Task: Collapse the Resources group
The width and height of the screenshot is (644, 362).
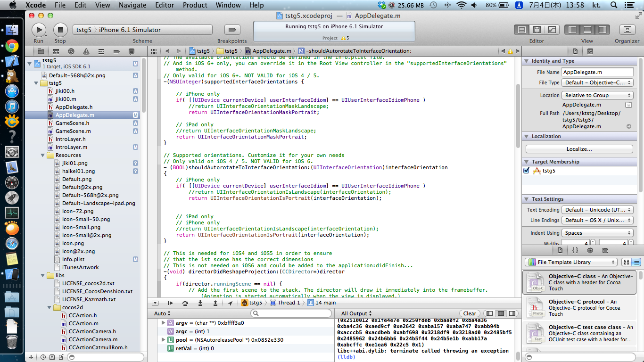Action: pos(43,155)
